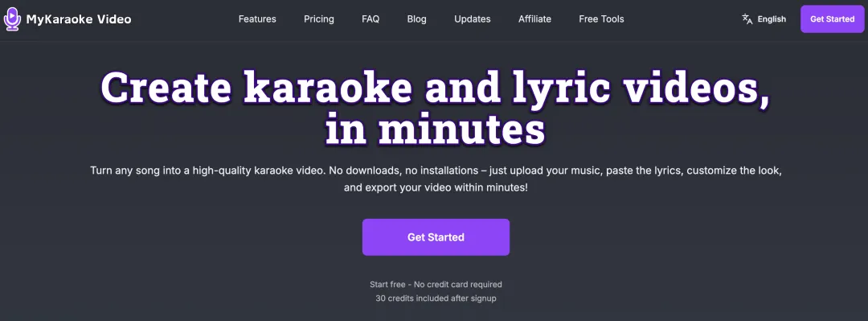Click the headline text 'in minutes'

click(x=435, y=130)
